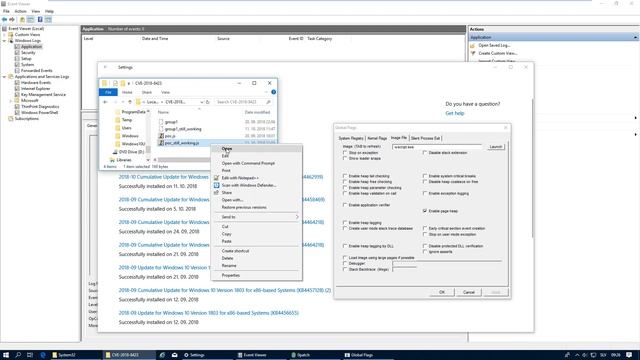640x360 pixels.
Task: Select Users folder in Explorer tree
Action: 127,128
